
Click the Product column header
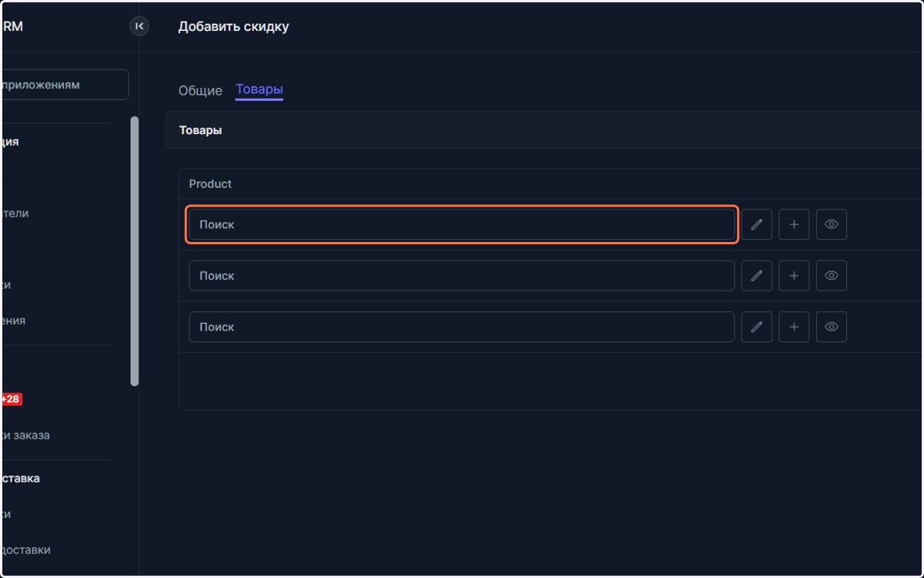(x=210, y=183)
